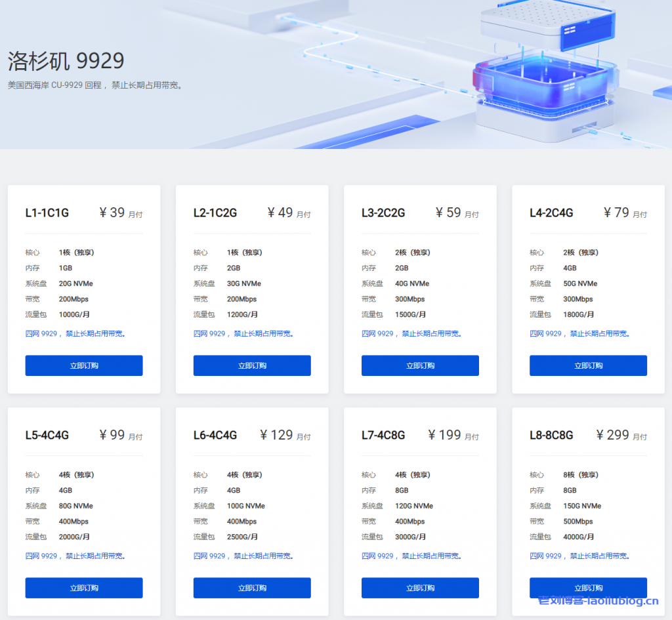
Task: Click the CU-9929 回程 banner subtitle text
Action: 95,85
